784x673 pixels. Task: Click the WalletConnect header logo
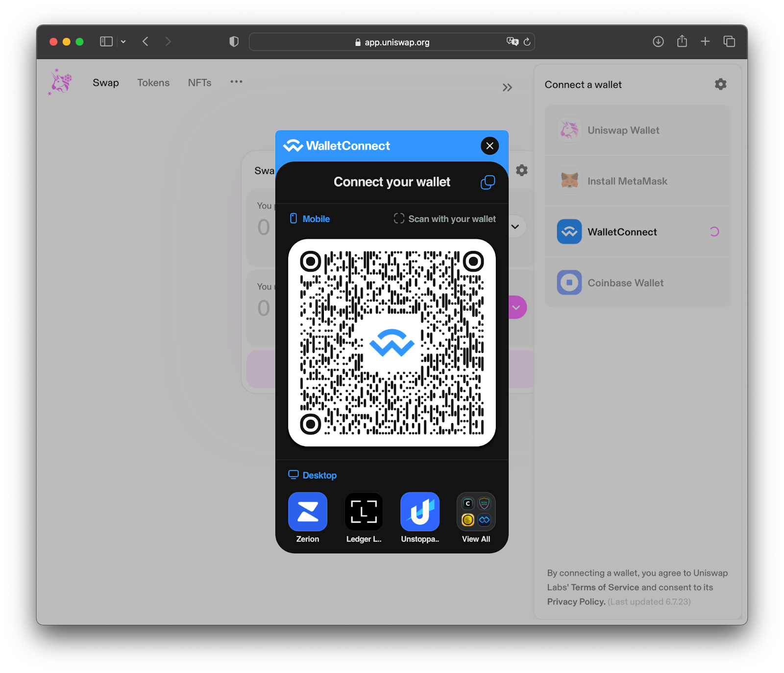337,146
